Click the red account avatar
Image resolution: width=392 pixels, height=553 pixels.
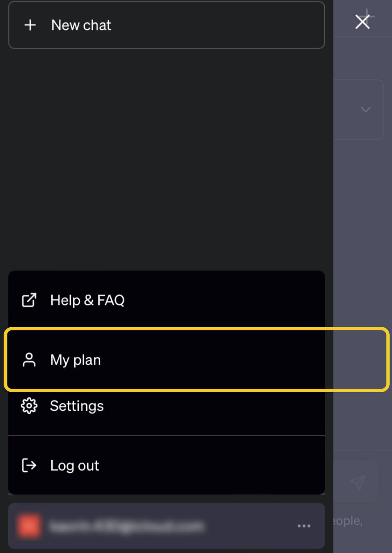(29, 526)
